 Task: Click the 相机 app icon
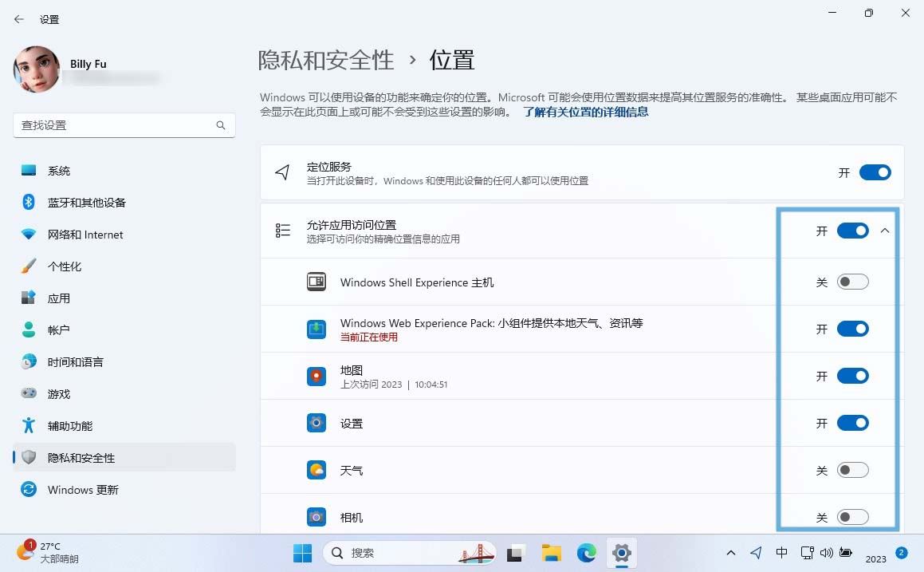(x=317, y=517)
